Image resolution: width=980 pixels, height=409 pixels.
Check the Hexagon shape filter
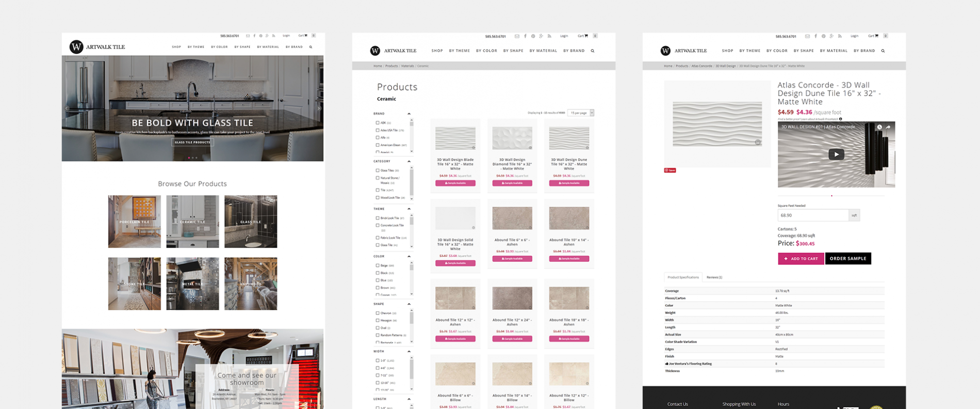pos(378,320)
